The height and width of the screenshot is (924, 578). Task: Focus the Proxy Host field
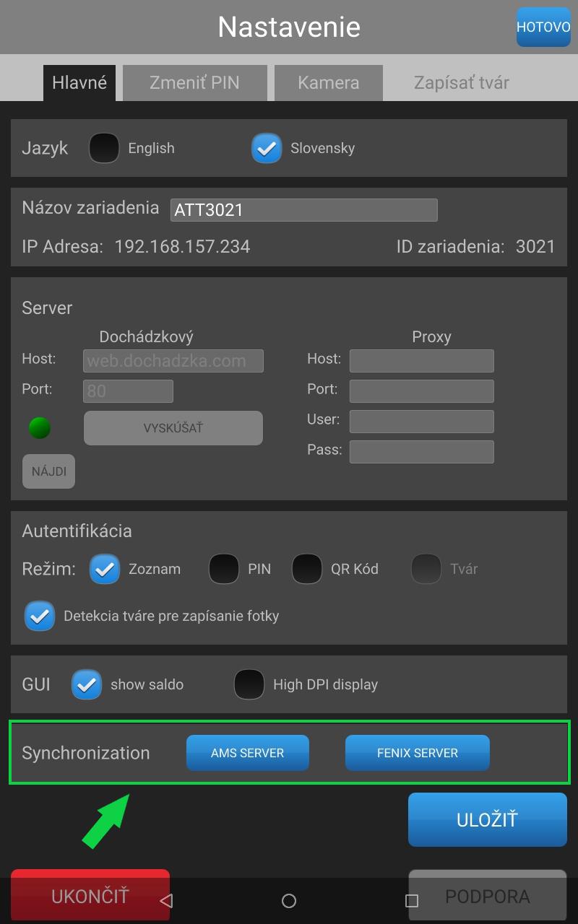tap(422, 361)
